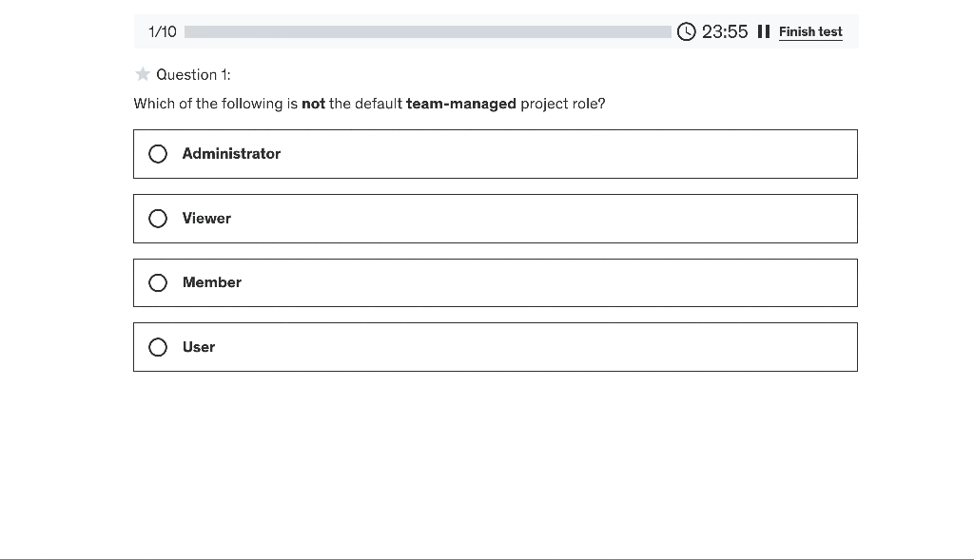
Task: Bookmark Question 1 with the star icon
Action: 143,74
